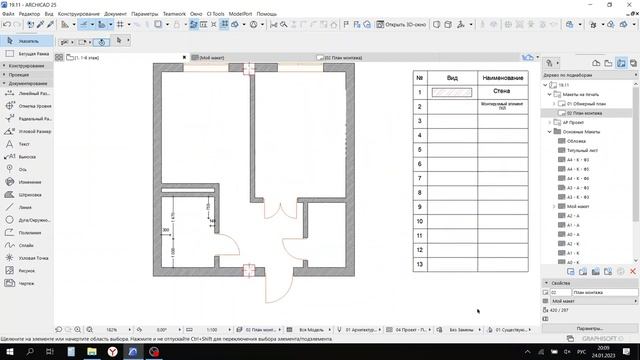Select the Обложка master layout
The height and width of the screenshot is (360, 640).
[576, 141]
